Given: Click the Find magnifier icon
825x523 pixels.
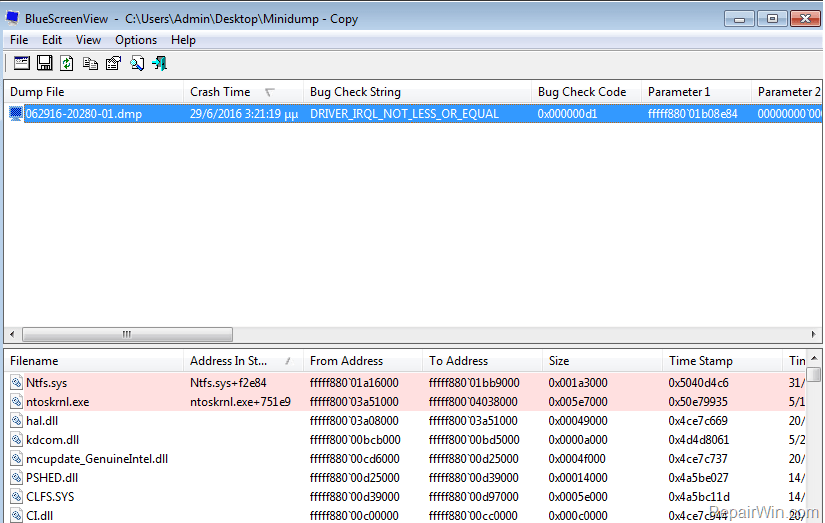Looking at the screenshot, I should 137,63.
